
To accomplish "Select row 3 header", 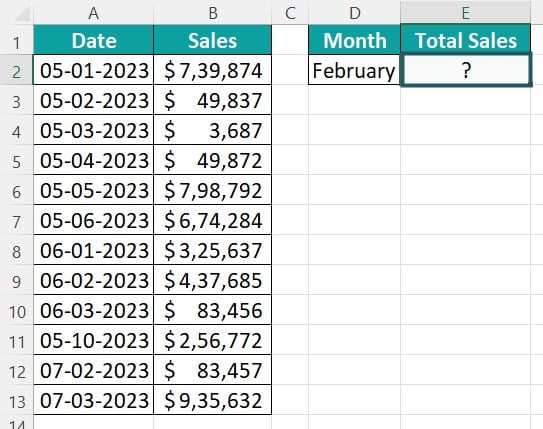I will pos(16,101).
